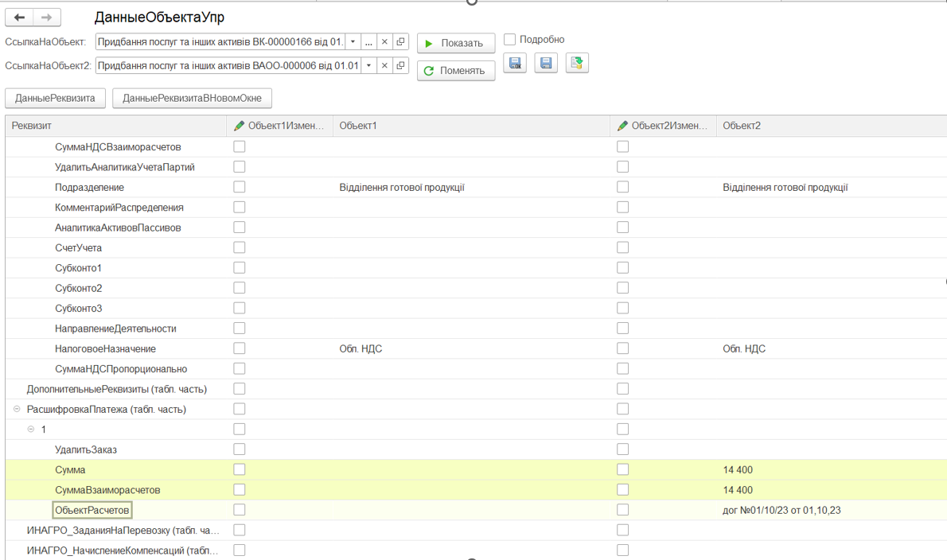Screen dimensions: 947x560
Task: Check Объект1 changed box for СчетУчета row
Action: tap(240, 247)
